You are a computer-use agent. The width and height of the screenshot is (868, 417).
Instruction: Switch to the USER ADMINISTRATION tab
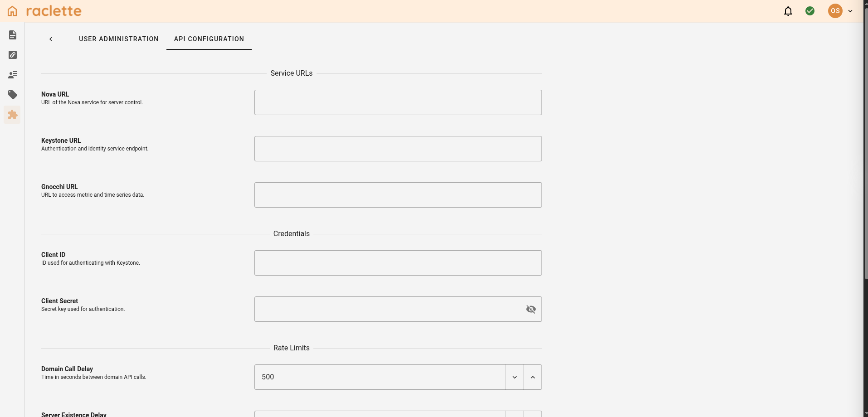119,39
